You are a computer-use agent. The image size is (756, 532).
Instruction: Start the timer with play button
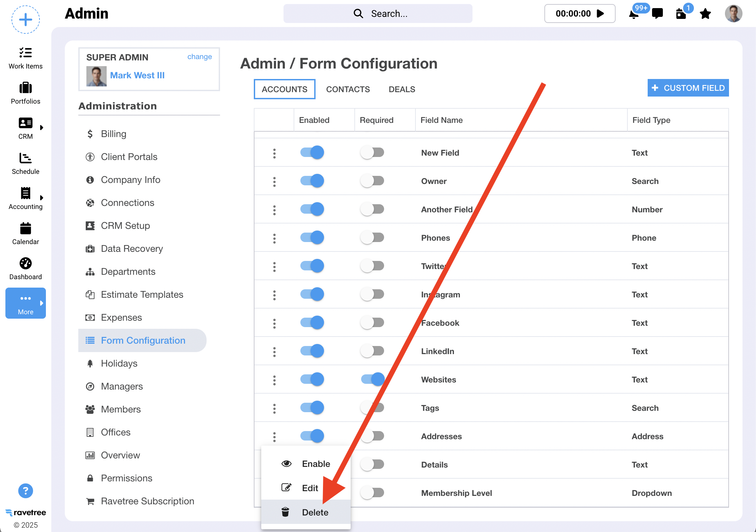[x=600, y=14]
